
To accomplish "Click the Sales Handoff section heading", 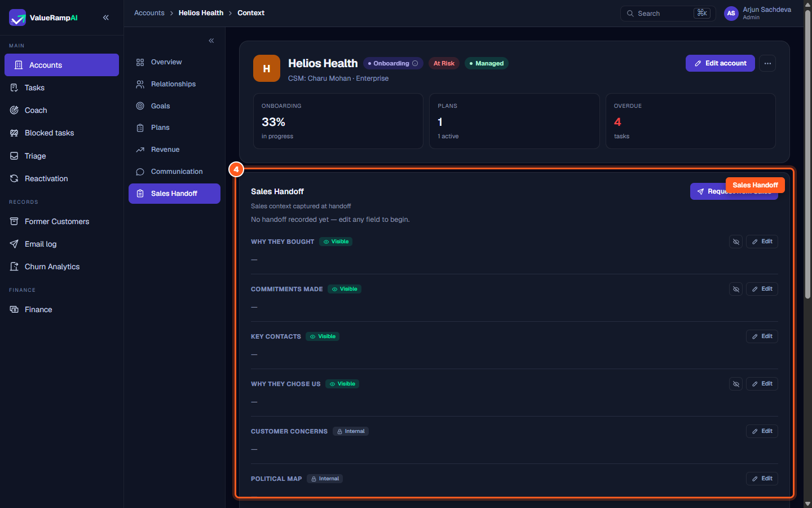I will [277, 191].
